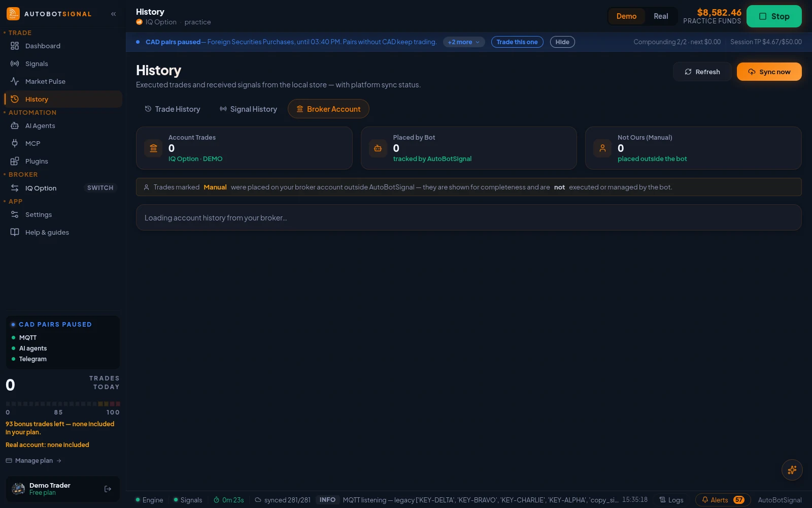
Task: Open Settings in the sidebar
Action: pos(63,214)
